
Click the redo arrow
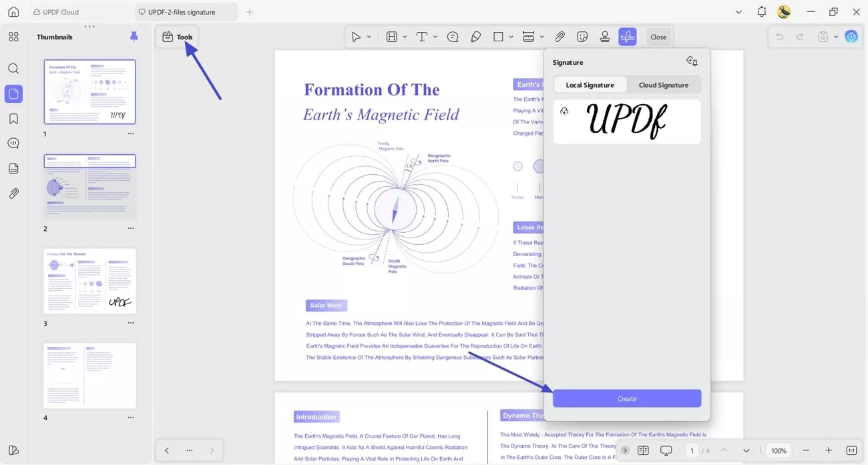800,37
